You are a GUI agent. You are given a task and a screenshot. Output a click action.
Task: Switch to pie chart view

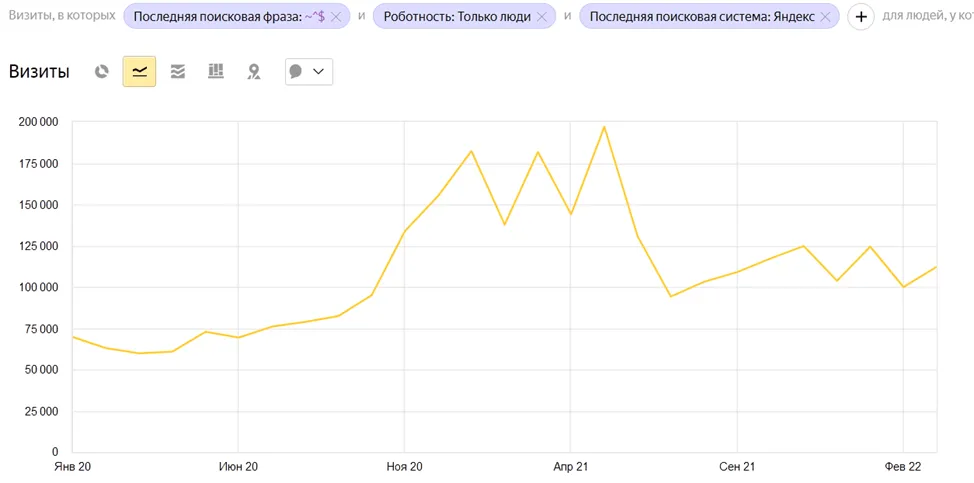point(102,71)
